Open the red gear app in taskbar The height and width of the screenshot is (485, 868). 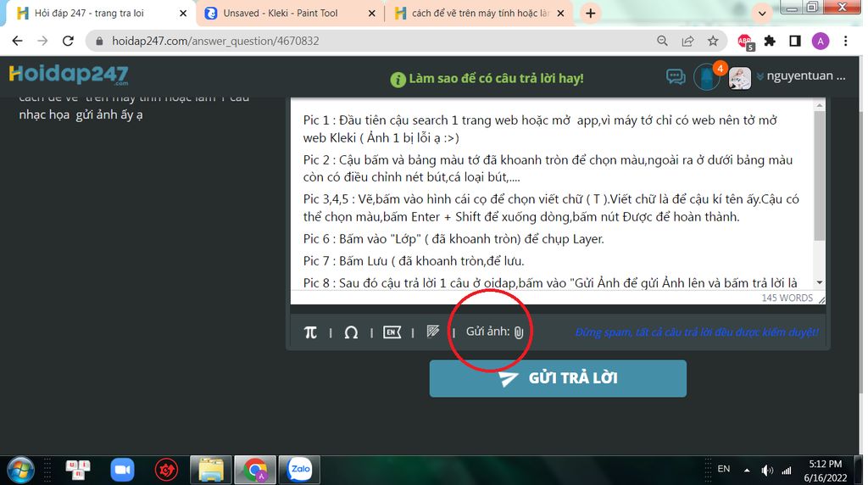pos(166,470)
